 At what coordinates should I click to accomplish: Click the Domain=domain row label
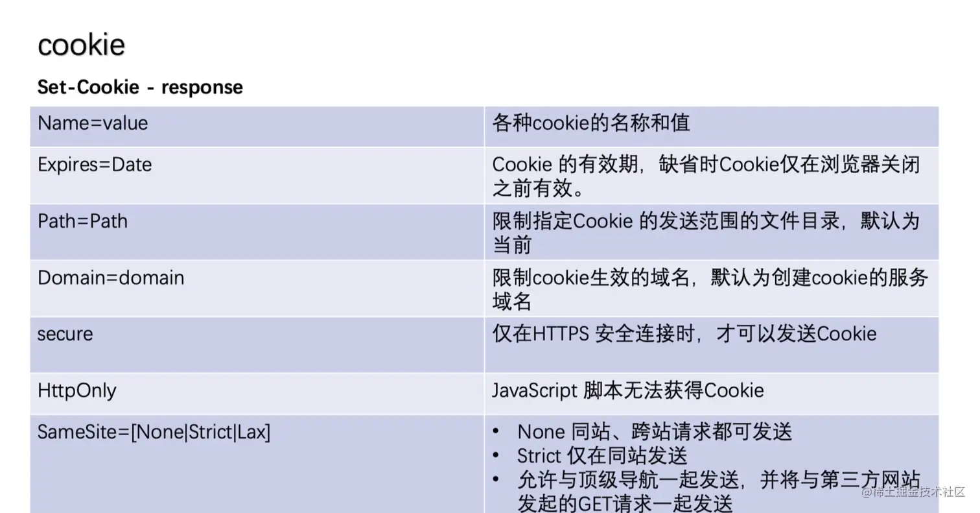tap(110, 278)
